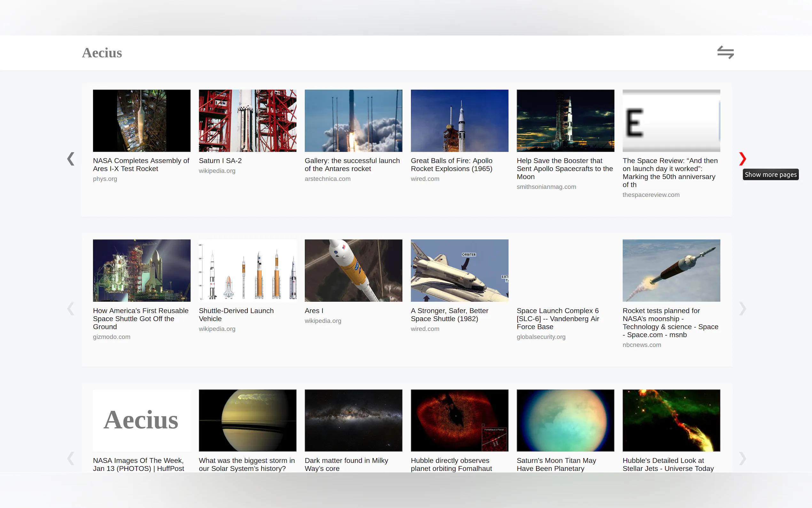Screen dimensions: 812x508
Task: Click the second row's right chevron arrow
Action: coord(742,308)
